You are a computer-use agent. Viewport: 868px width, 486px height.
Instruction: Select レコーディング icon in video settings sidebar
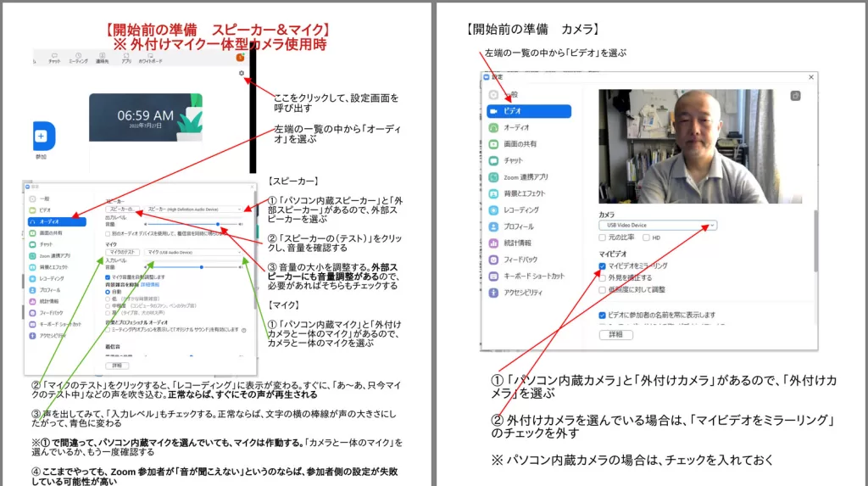(493, 210)
